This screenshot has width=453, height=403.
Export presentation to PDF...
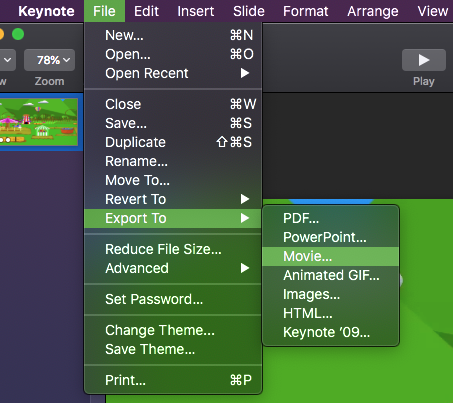coord(331,218)
